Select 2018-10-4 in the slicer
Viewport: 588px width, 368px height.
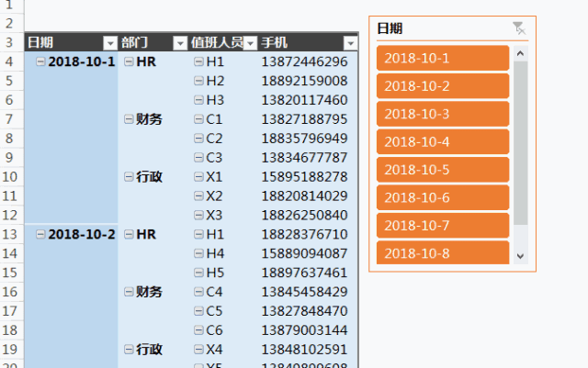tap(443, 141)
